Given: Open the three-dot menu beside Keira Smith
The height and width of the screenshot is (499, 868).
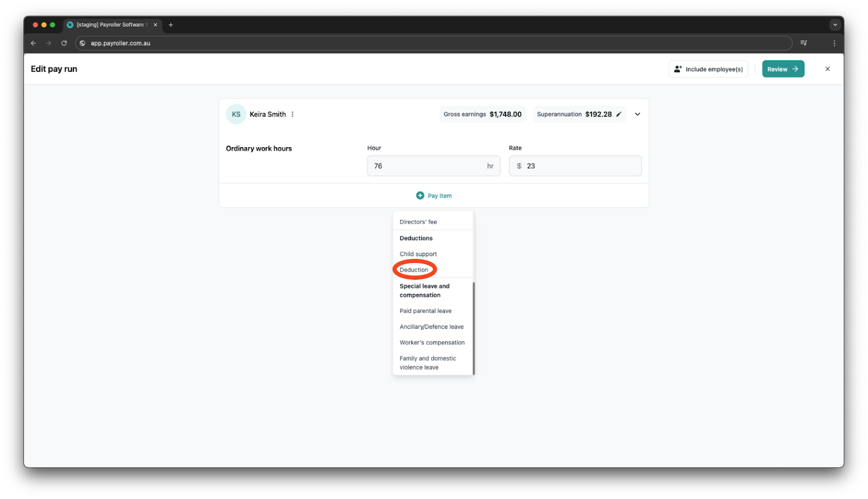Looking at the screenshot, I should point(292,114).
